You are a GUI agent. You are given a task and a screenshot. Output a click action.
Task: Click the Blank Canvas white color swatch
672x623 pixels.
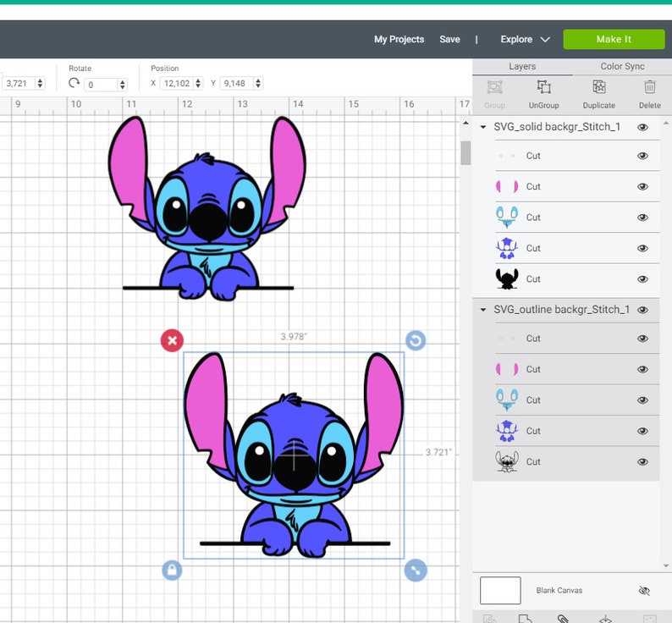point(500,591)
